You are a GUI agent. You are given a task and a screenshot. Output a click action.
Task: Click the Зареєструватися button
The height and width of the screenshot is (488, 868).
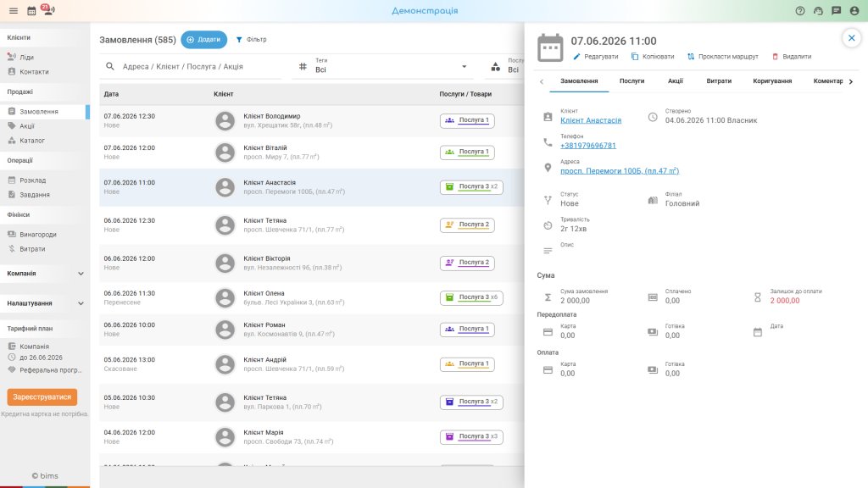pyautogui.click(x=42, y=396)
